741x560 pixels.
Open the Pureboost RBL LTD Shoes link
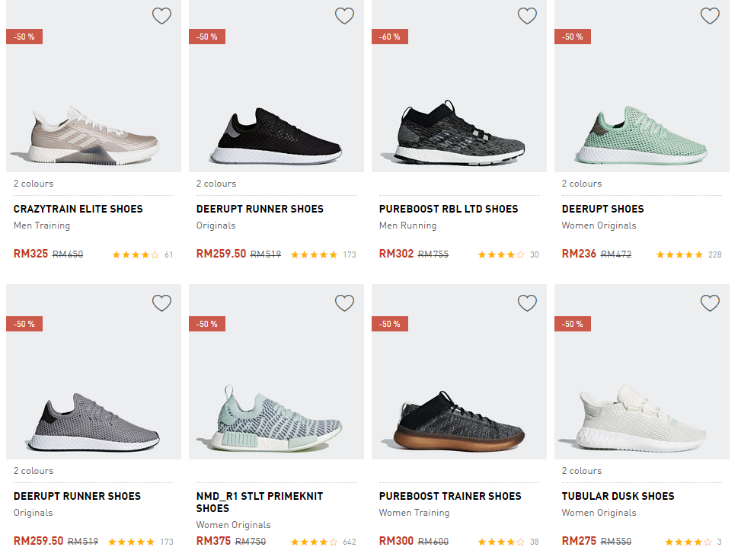tap(449, 209)
